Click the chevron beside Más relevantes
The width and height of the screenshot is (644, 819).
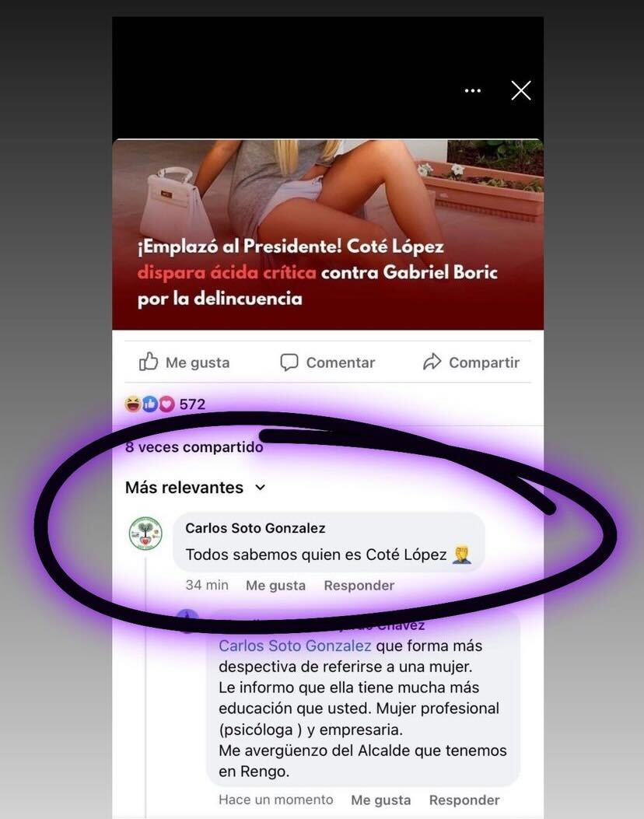pyautogui.click(x=260, y=488)
